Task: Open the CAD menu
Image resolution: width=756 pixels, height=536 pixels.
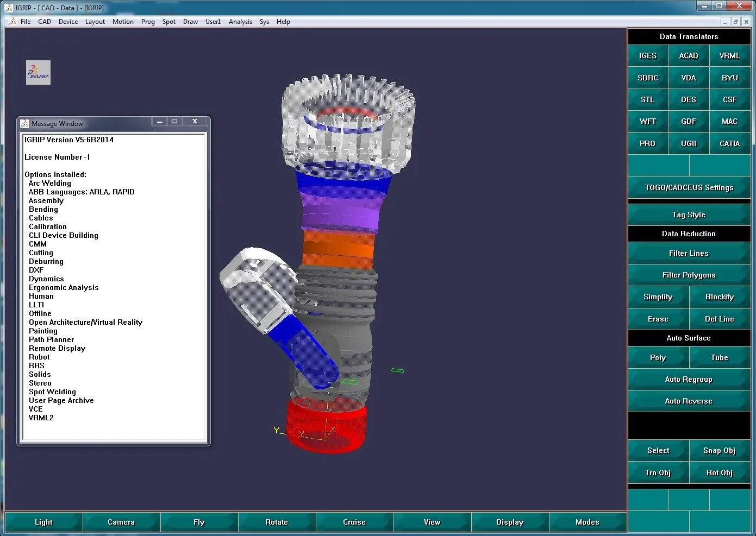Action: pos(45,22)
